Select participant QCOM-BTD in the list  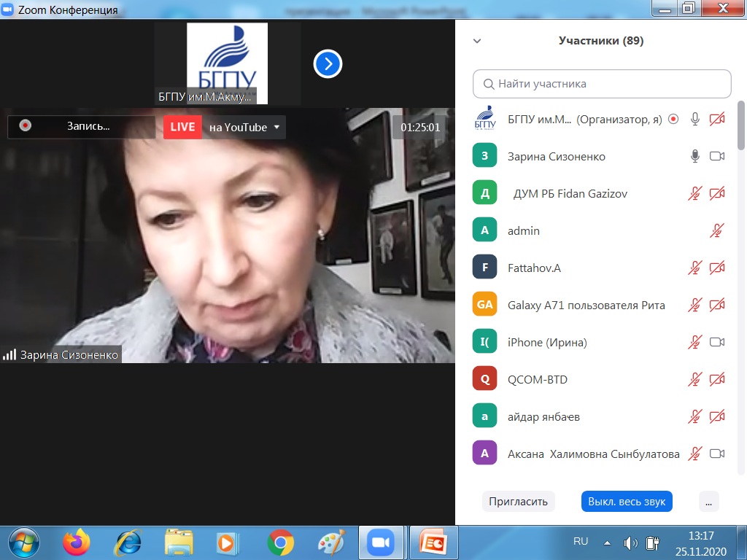538,379
